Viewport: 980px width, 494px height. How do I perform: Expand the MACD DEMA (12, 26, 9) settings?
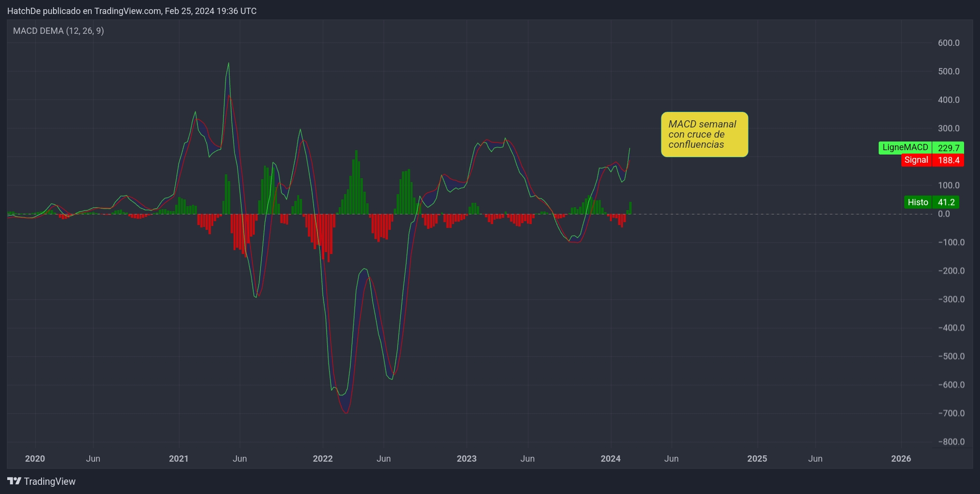tap(58, 30)
